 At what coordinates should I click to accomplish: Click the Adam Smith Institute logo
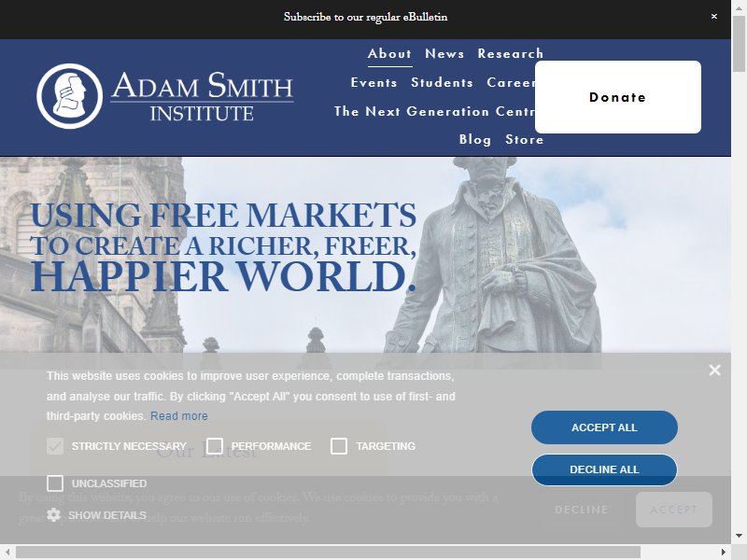point(165,96)
